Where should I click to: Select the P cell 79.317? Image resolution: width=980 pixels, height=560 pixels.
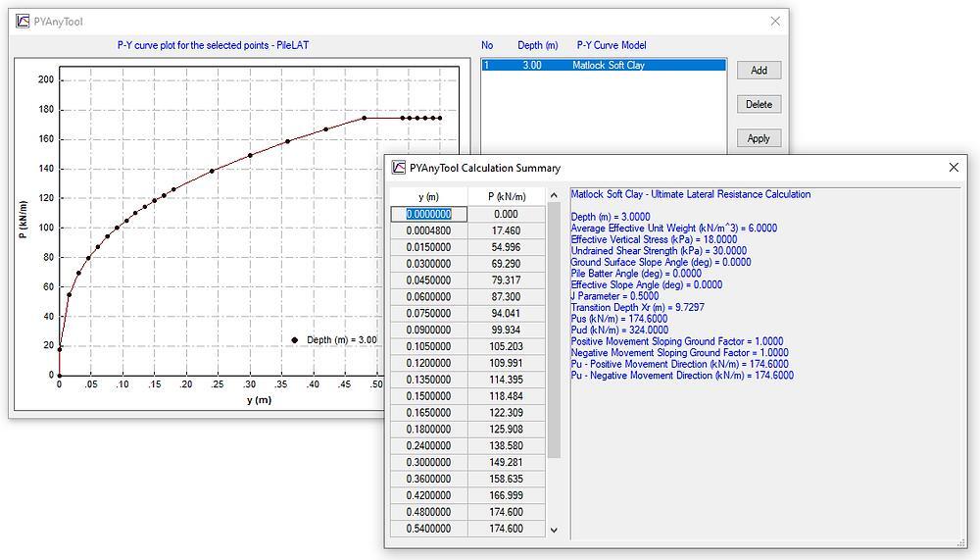(x=507, y=280)
